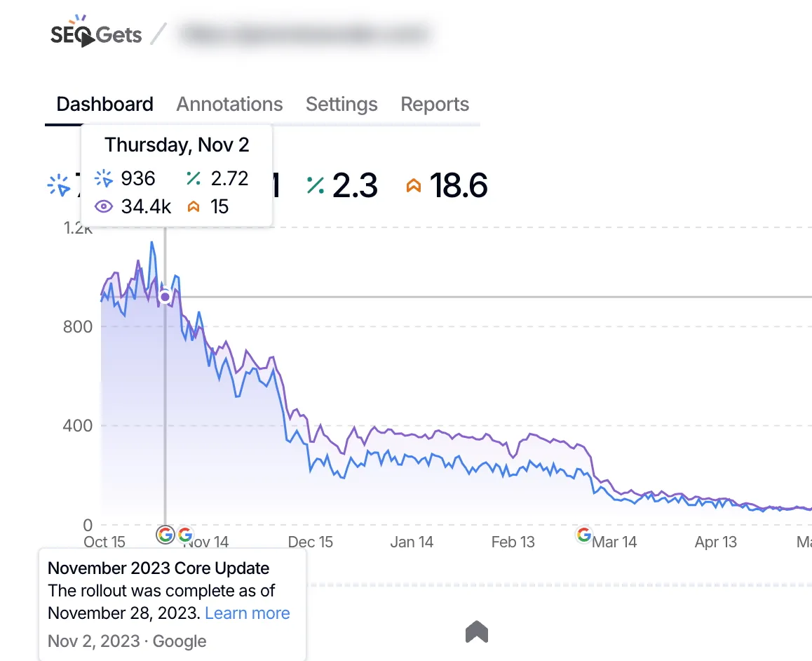
Task: Click the eye impressions icon beside 34.4k
Action: [103, 206]
